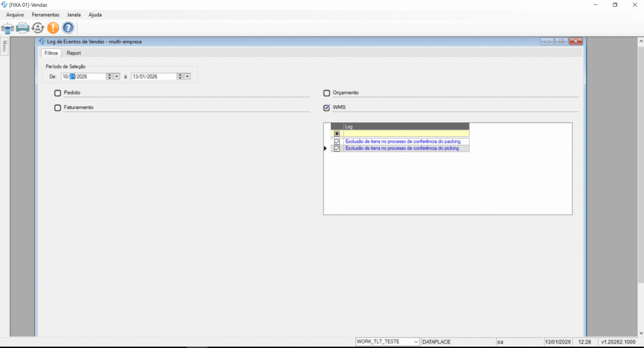Screen dimensions: 644x348
Task: Open the Ferramentas menu
Action: click(x=45, y=14)
